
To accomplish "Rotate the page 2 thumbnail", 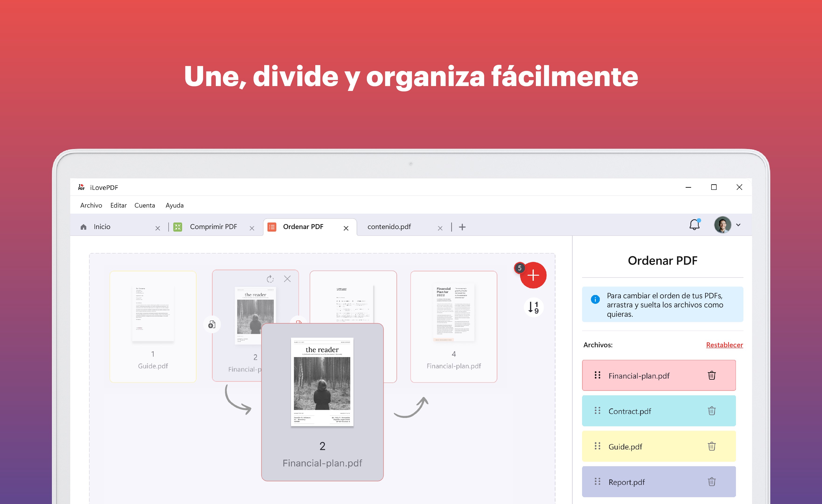I will click(270, 279).
